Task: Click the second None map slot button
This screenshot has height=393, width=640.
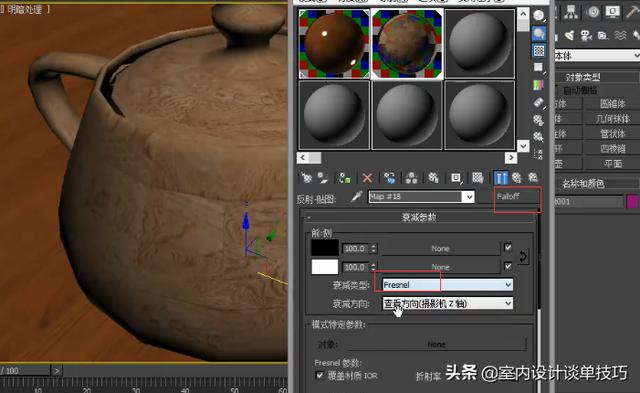Action: click(x=440, y=267)
